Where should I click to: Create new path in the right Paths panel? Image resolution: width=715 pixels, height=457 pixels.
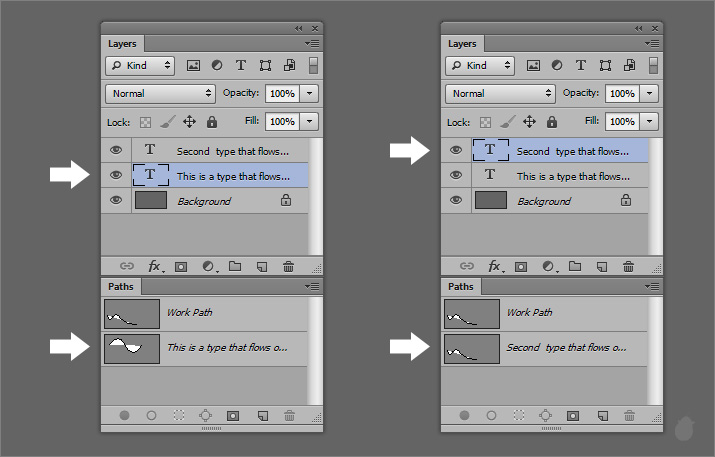point(602,415)
